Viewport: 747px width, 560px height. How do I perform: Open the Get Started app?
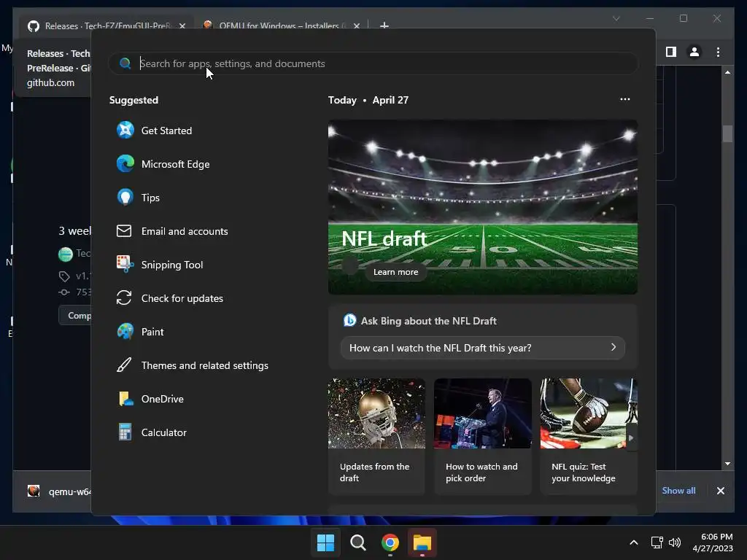[x=154, y=131]
